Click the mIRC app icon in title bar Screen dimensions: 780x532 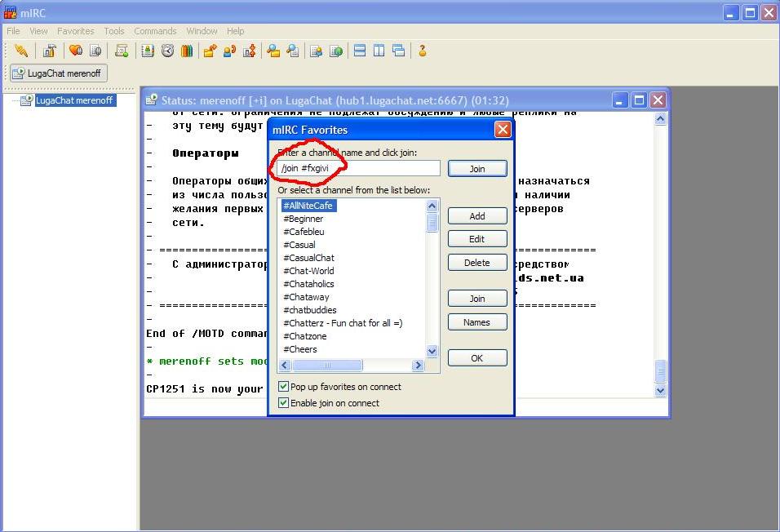click(10, 12)
